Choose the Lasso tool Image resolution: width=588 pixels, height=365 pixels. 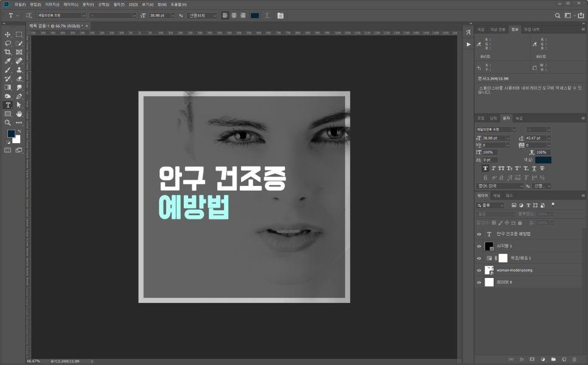[x=8, y=44]
